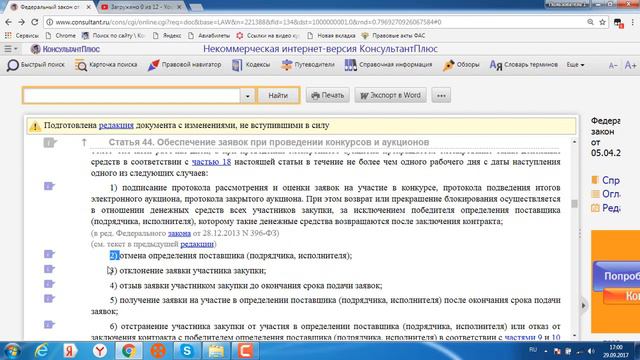
Task: Click the contents icon beside Статья 44 heading
Action: (50, 142)
